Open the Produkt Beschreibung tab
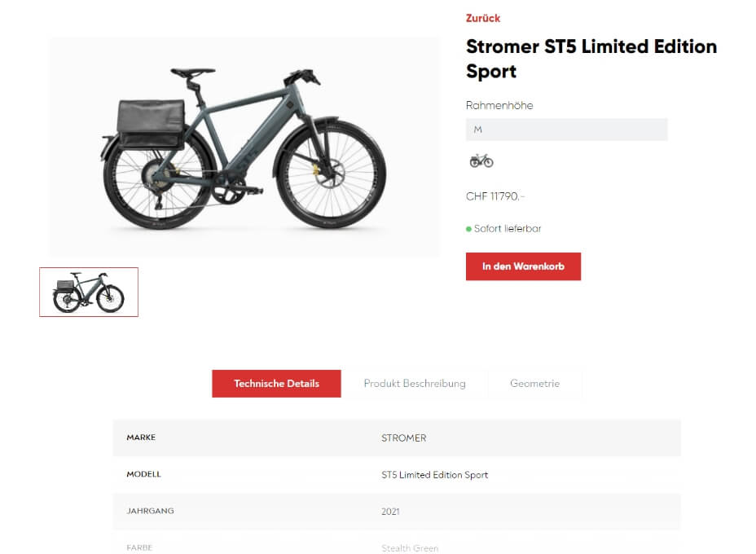The width and height of the screenshot is (756, 554). click(x=415, y=384)
